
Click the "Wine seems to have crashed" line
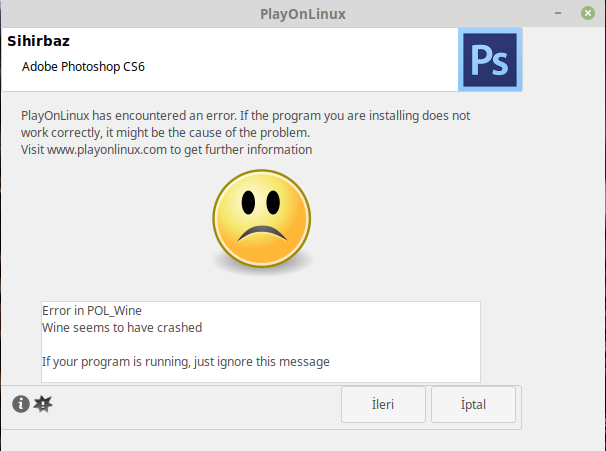122,328
